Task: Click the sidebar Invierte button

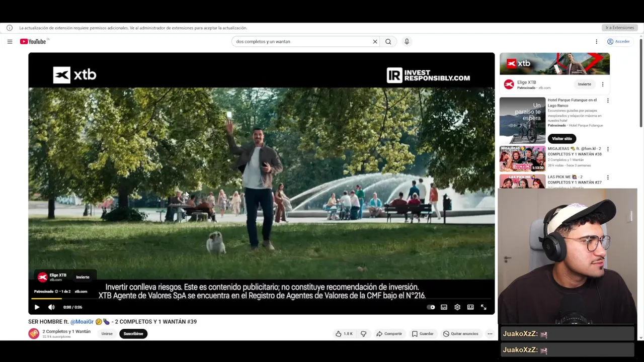Action: [585, 84]
